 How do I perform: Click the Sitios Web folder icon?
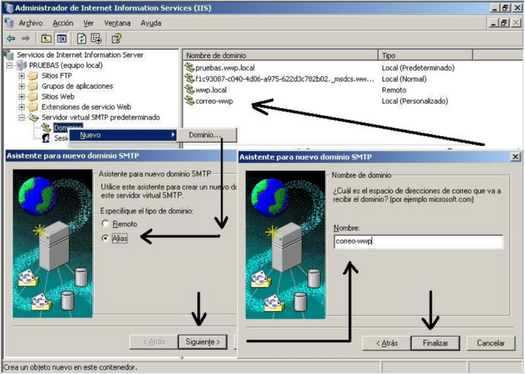click(x=33, y=97)
